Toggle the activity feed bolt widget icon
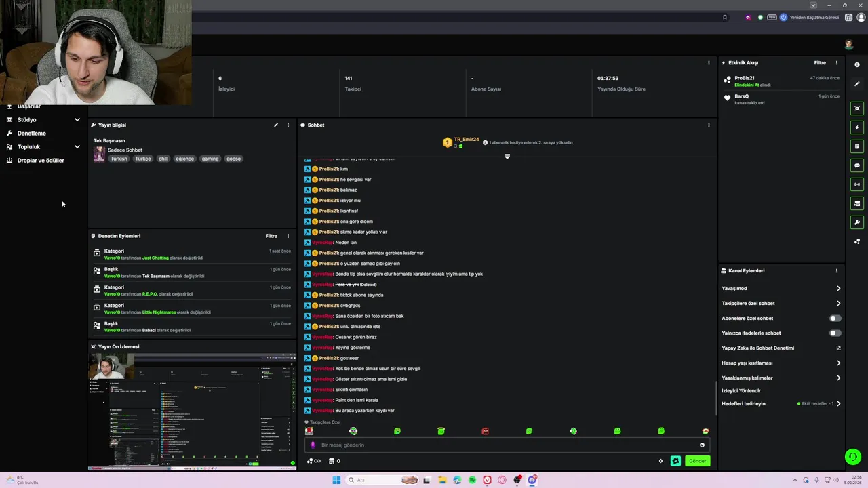868x488 pixels. coord(857,127)
